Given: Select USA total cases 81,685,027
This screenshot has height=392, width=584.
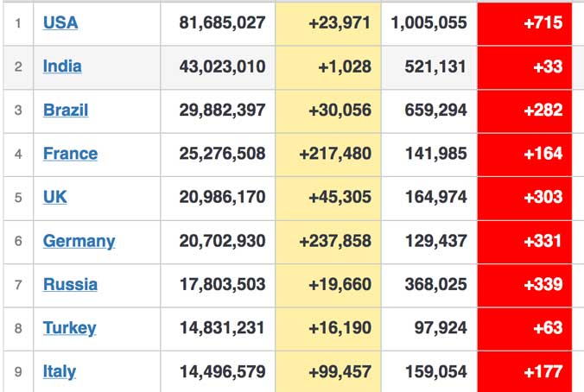Looking at the screenshot, I should click(222, 22).
